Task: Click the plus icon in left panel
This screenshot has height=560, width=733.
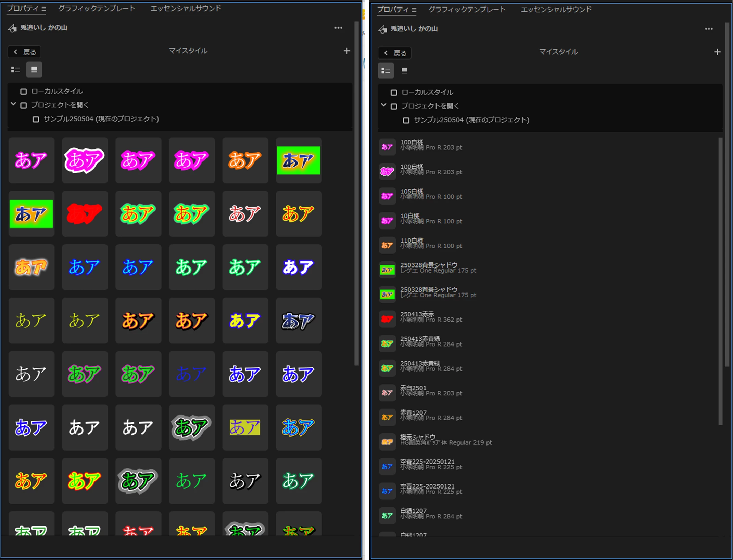Action: tap(347, 51)
